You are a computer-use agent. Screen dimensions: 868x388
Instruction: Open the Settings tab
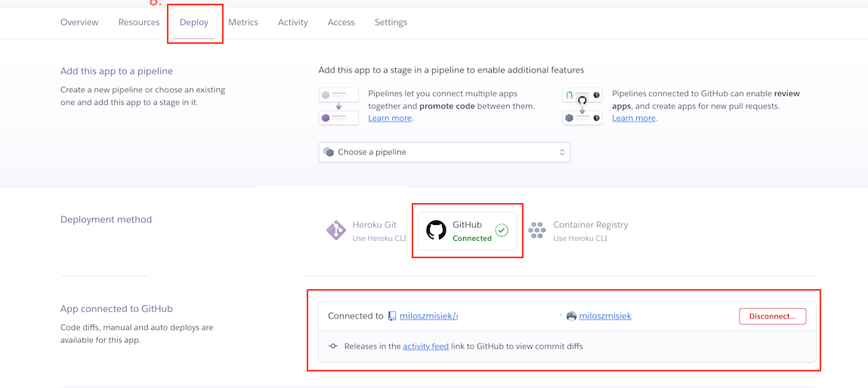(391, 23)
